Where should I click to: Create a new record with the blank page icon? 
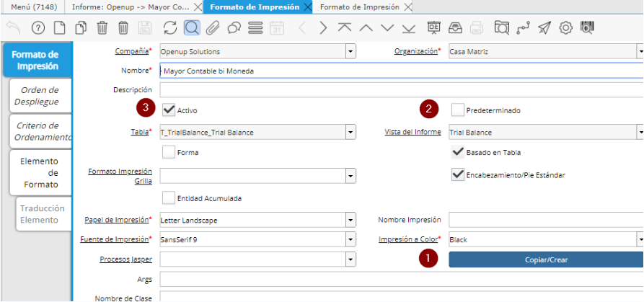tap(60, 28)
